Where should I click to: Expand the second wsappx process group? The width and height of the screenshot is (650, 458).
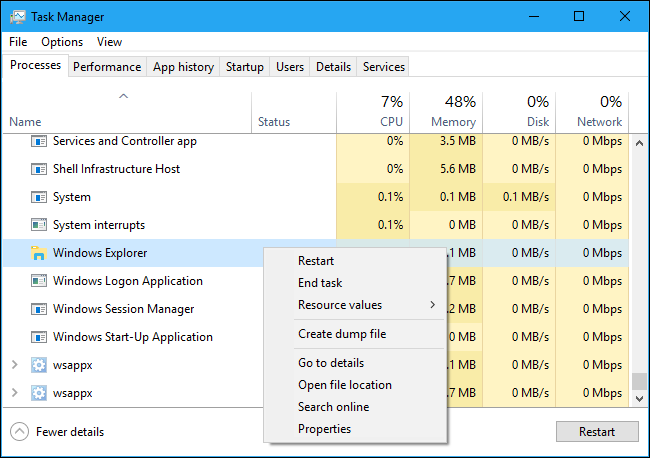[x=14, y=393]
